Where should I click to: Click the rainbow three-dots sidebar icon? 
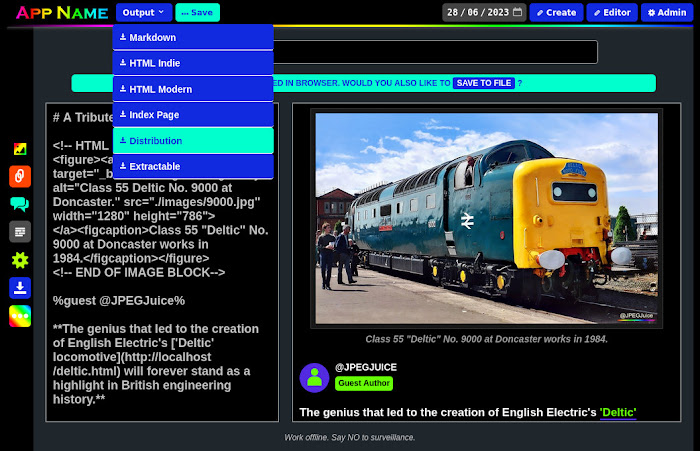coord(20,316)
